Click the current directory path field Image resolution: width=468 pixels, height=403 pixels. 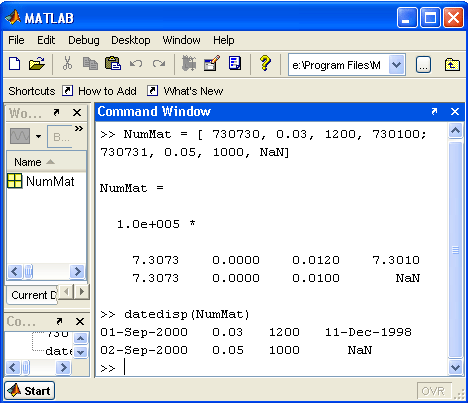point(339,65)
